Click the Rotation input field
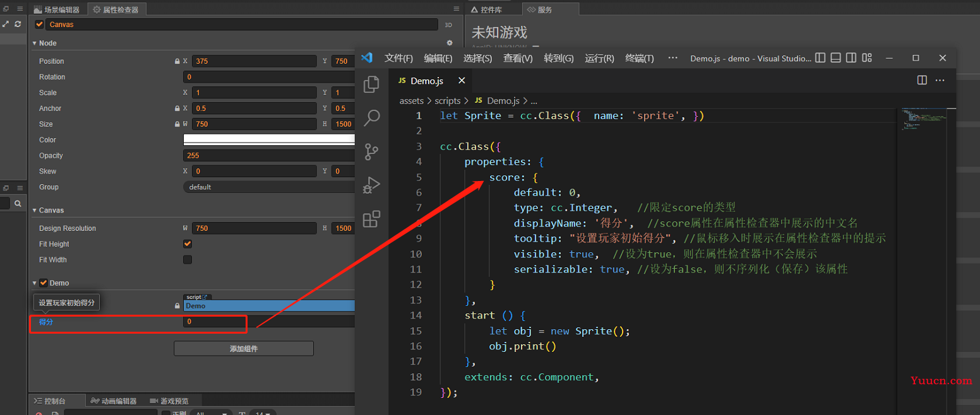Screen dimensions: 980x415 click(x=270, y=77)
